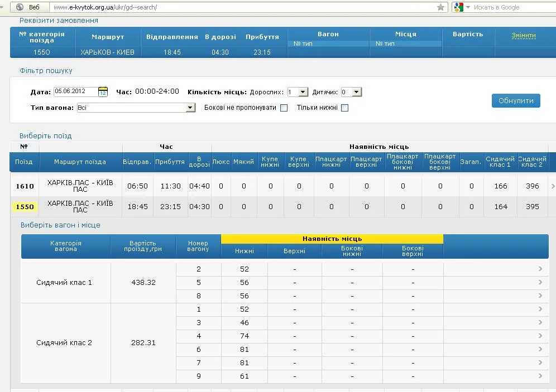Open the search engine selector arrow

click(468, 7)
